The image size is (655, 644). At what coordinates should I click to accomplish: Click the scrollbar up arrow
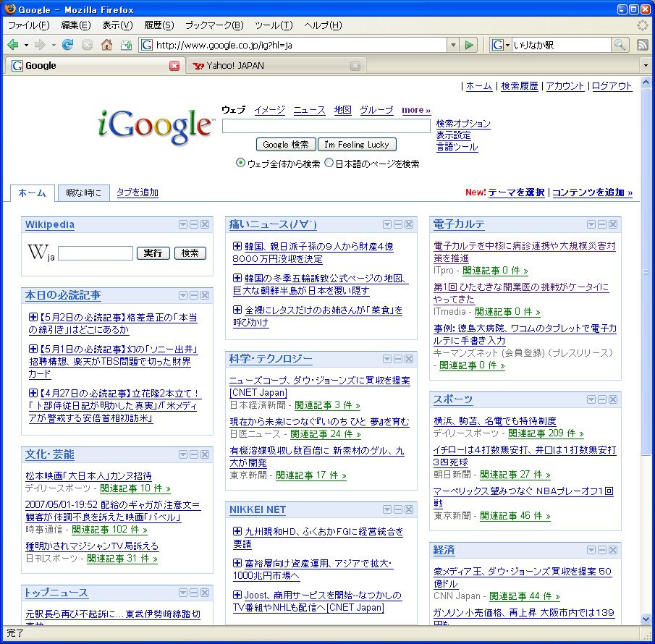point(646,82)
